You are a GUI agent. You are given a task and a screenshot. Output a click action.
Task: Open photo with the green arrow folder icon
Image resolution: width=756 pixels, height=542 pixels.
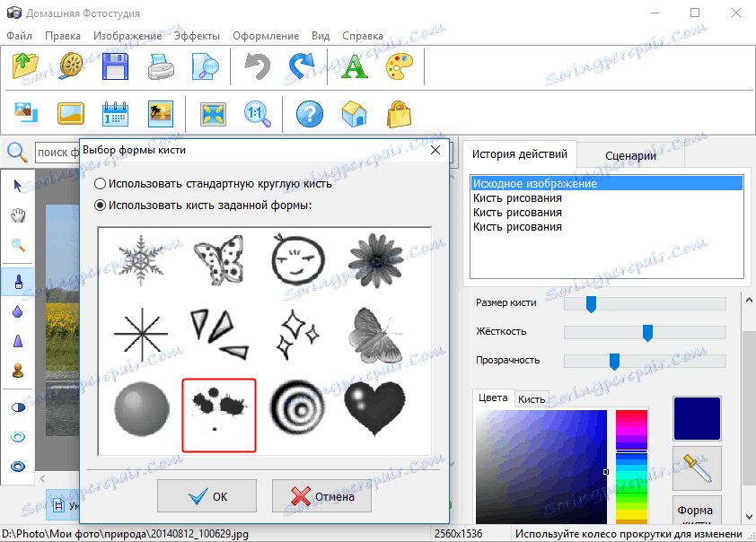pos(25,66)
